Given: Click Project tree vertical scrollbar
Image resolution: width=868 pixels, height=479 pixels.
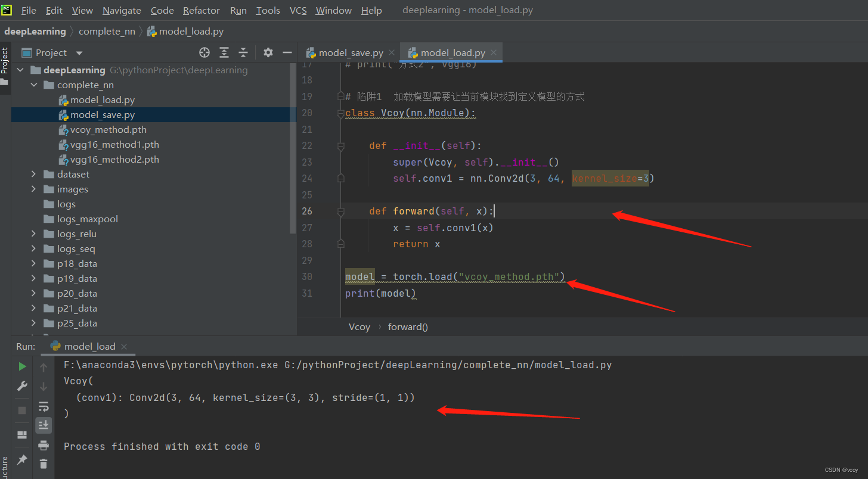Looking at the screenshot, I should pyautogui.click(x=293, y=148).
